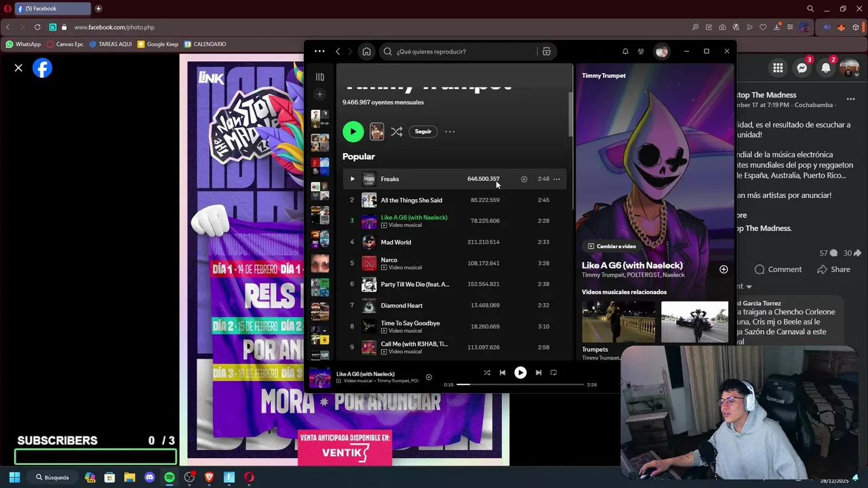The width and height of the screenshot is (868, 488).
Task: Go to Facebook home via the logo
Action: 42,68
